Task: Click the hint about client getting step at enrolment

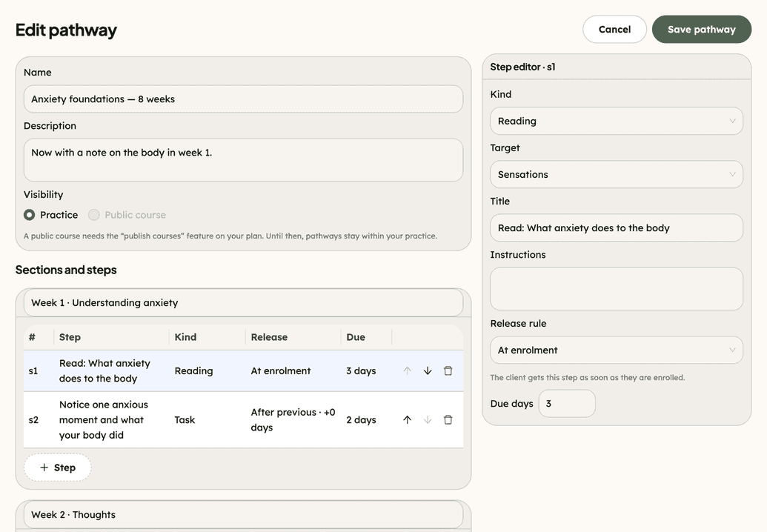Action: point(588,377)
